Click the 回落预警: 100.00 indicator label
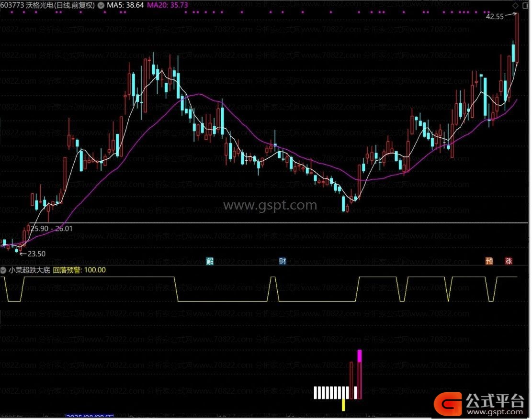Screen dimensions: 532x420 tap(79, 270)
